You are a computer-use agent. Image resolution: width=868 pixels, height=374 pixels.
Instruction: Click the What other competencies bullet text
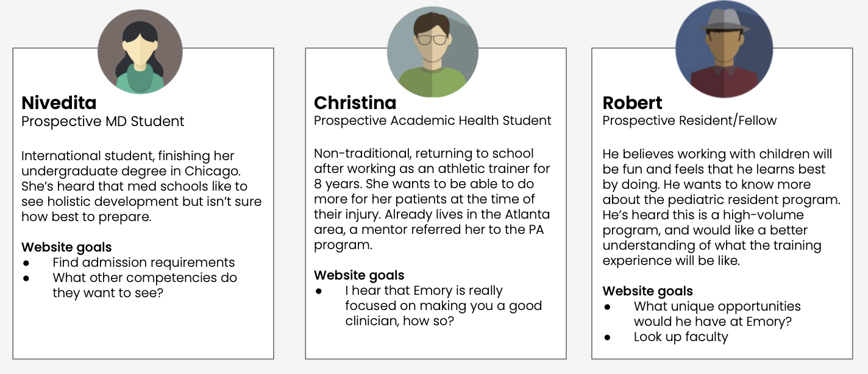tap(145, 285)
